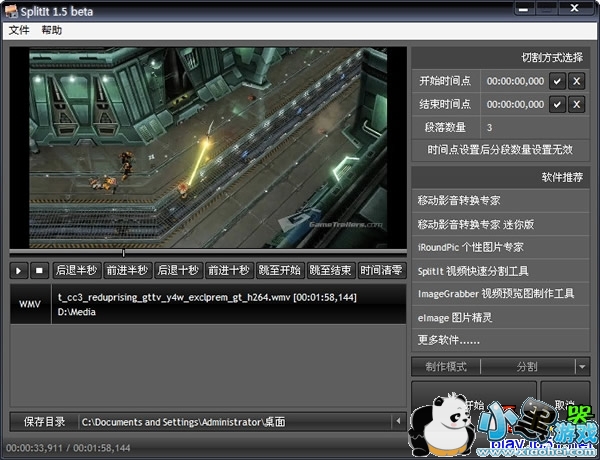This screenshot has width=600, height=460.
Task: Click the 分割 mode combo box value
Action: [528, 367]
